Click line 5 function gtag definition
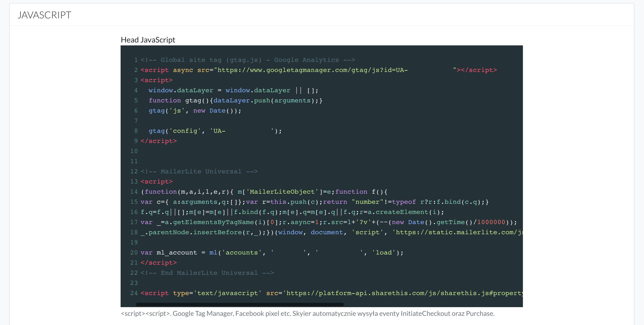The width and height of the screenshot is (644, 325). 235,100
